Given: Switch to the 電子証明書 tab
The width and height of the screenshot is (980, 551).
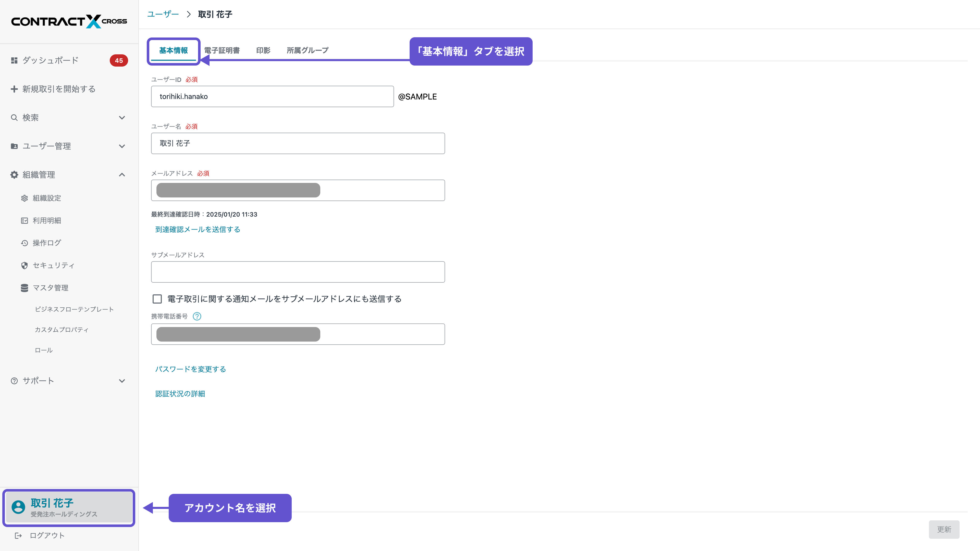Looking at the screenshot, I should tap(222, 50).
